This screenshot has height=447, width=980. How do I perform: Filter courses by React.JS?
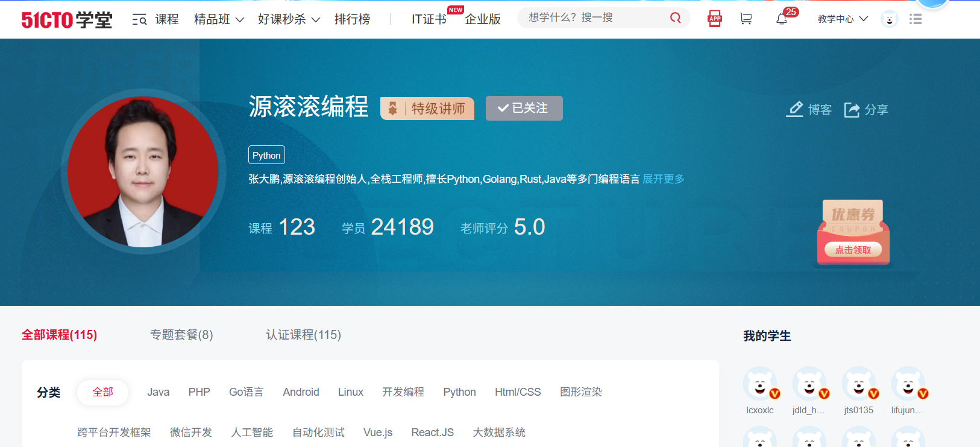[433, 433]
